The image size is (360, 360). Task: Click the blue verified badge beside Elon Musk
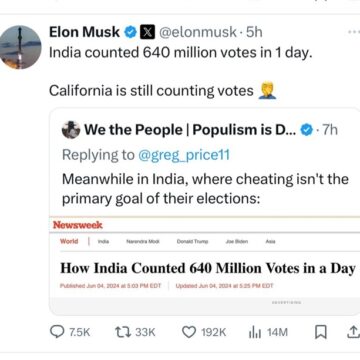click(x=131, y=33)
